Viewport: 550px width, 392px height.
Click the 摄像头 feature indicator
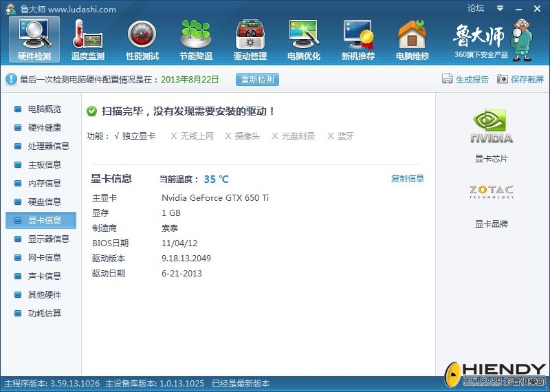pyautogui.click(x=243, y=136)
